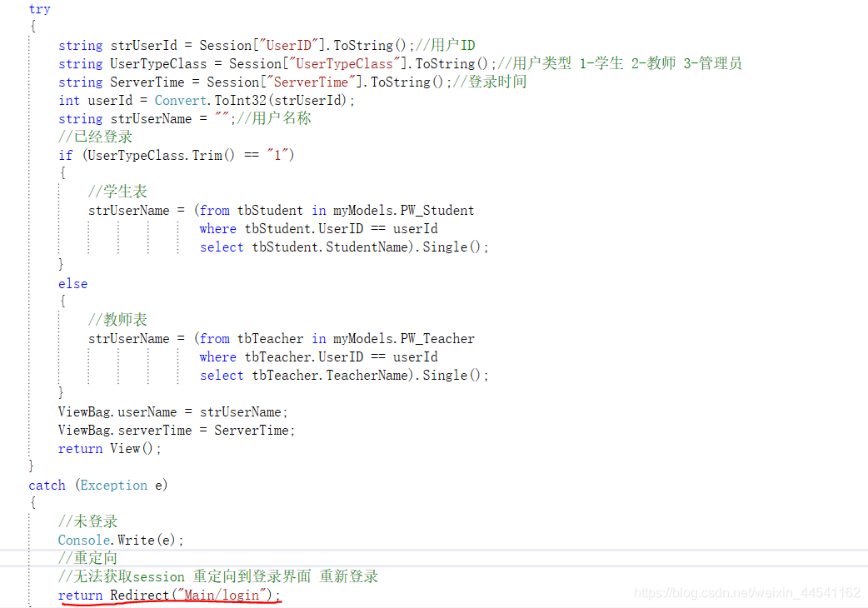This screenshot has width=868, height=608.
Task: Select the comment '//无法获取session 重定向到登录界面 重新登录'
Action: coord(218,576)
